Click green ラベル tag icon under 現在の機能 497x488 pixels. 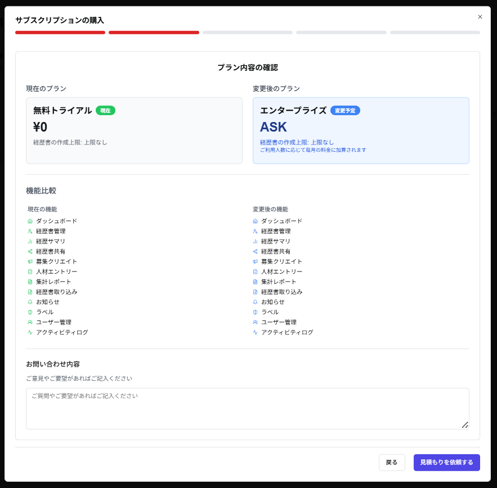click(30, 312)
